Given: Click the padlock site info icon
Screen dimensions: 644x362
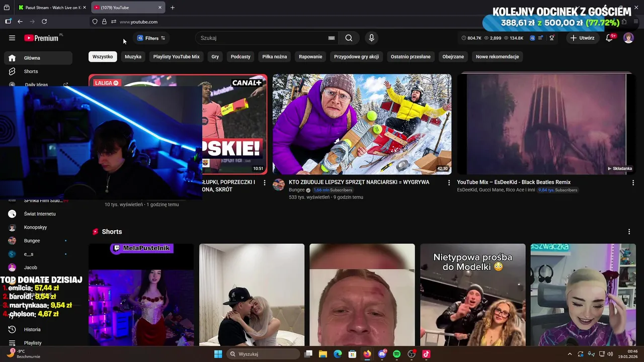Looking at the screenshot, I should (104, 22).
